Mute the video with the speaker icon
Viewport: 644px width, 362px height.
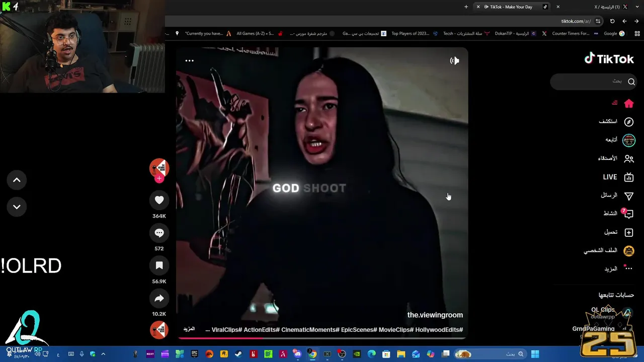pyautogui.click(x=454, y=61)
